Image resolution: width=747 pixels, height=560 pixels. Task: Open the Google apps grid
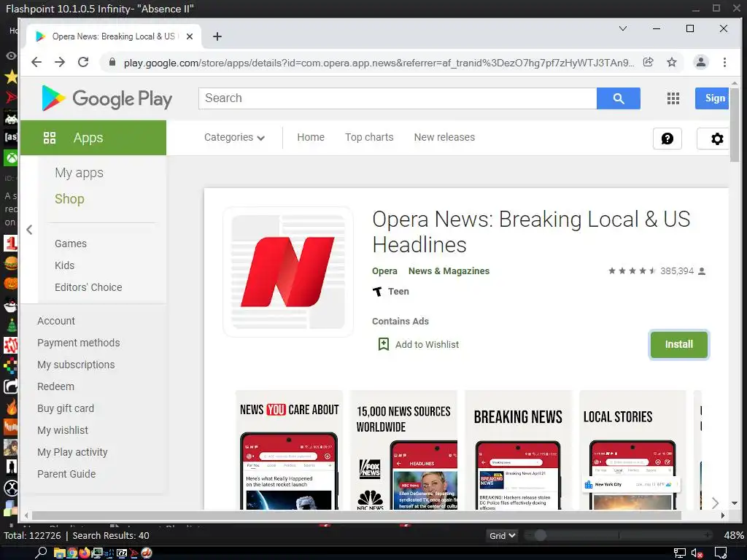(x=673, y=98)
